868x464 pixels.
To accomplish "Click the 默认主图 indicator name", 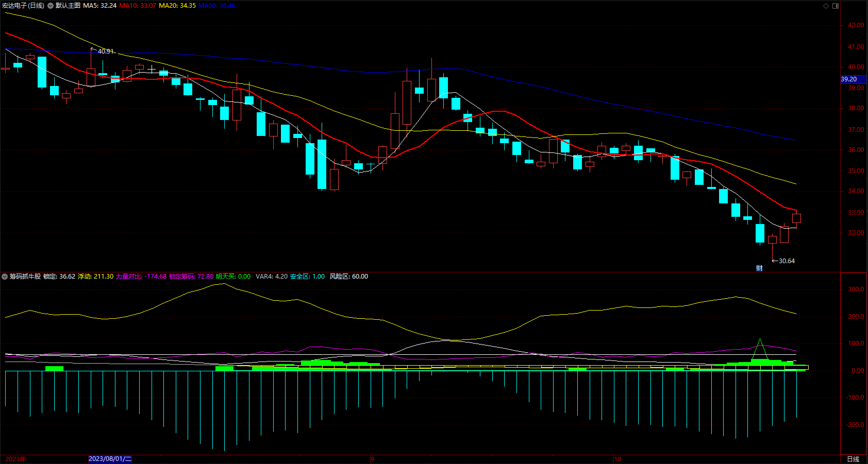I will pyautogui.click(x=68, y=6).
